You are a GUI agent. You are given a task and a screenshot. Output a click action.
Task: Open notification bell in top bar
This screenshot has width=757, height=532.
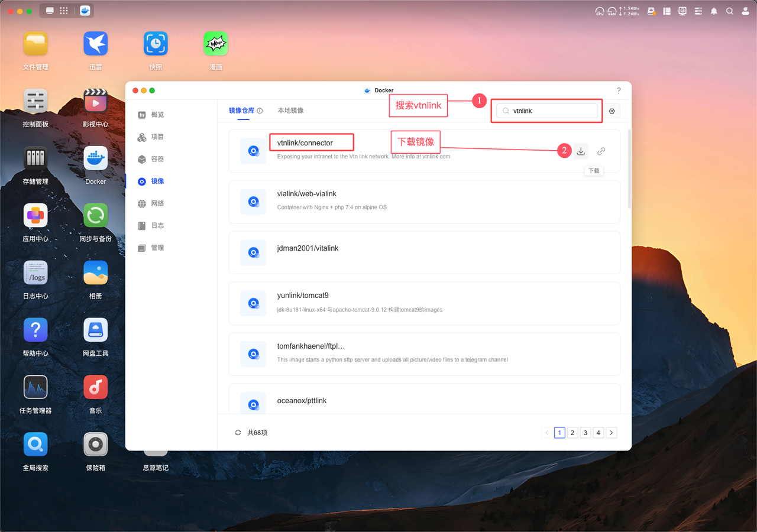pos(714,11)
